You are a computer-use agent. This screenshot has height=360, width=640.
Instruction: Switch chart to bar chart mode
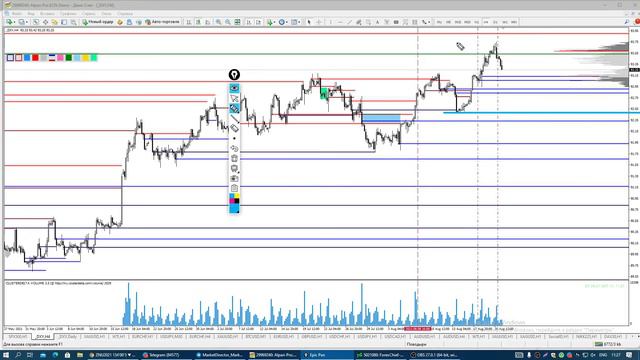click(189, 22)
